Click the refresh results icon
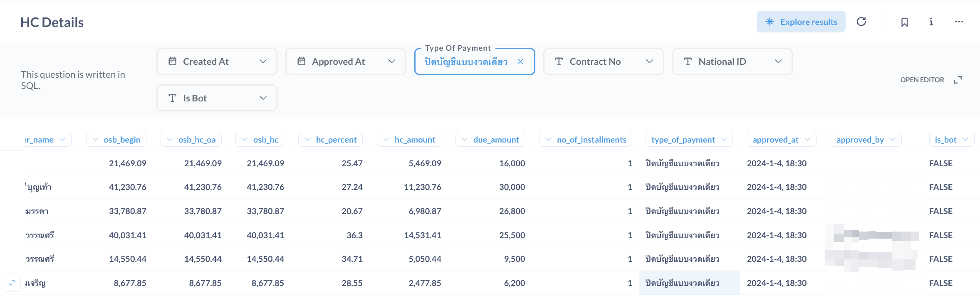980x296 pixels. [861, 22]
